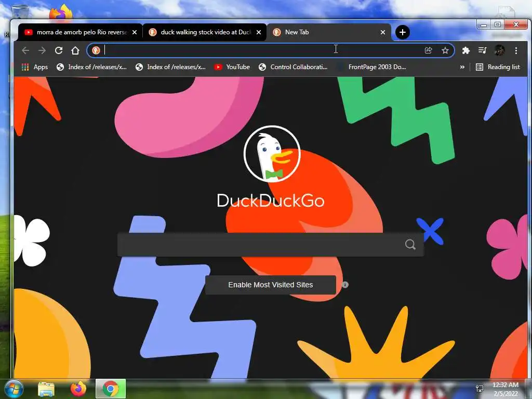Click the forward navigation arrow

(x=42, y=50)
